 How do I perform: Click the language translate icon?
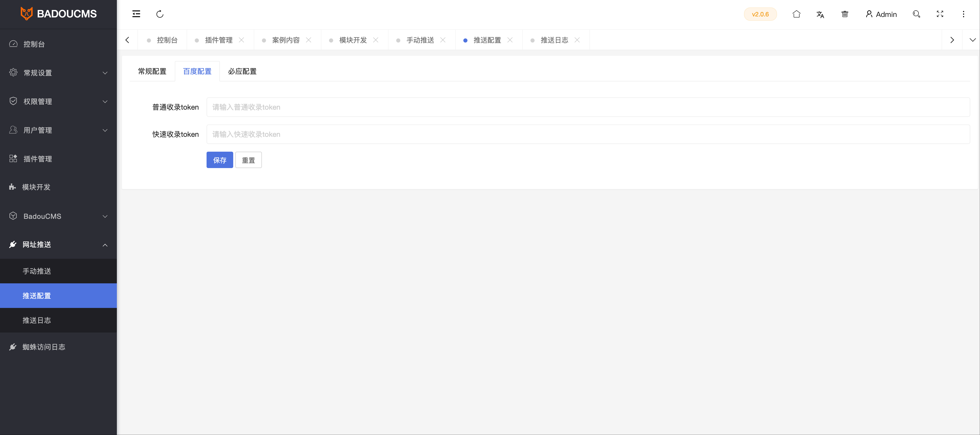pos(820,14)
